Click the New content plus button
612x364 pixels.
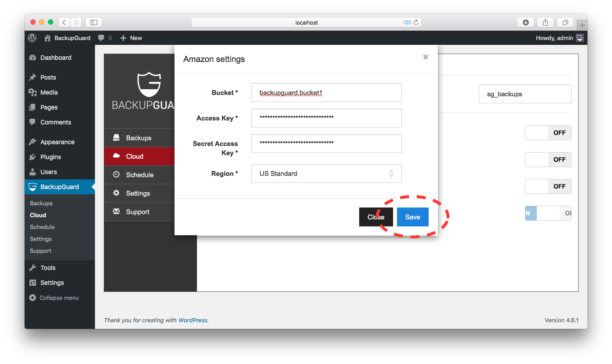pyautogui.click(x=131, y=38)
